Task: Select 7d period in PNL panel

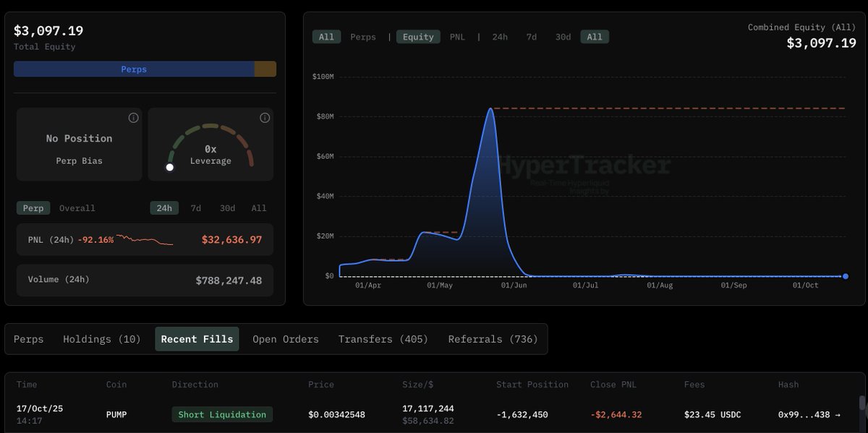Action: pyautogui.click(x=196, y=208)
